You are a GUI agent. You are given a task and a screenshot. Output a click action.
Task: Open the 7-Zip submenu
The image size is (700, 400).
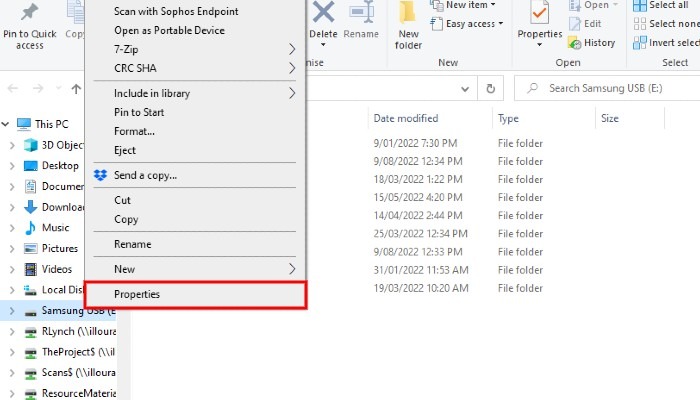pos(195,50)
